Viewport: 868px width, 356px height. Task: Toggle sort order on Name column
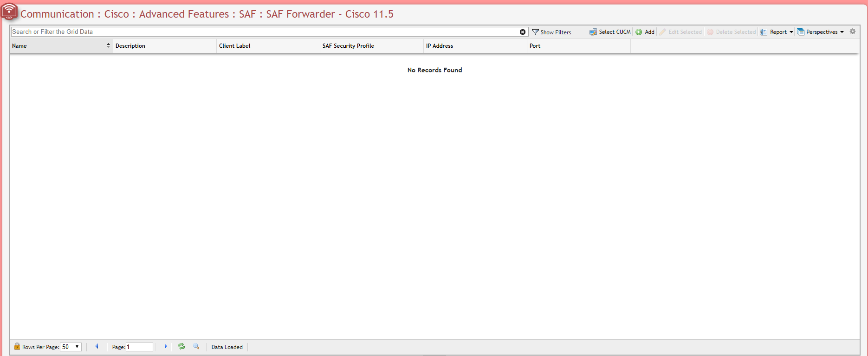[x=108, y=45]
